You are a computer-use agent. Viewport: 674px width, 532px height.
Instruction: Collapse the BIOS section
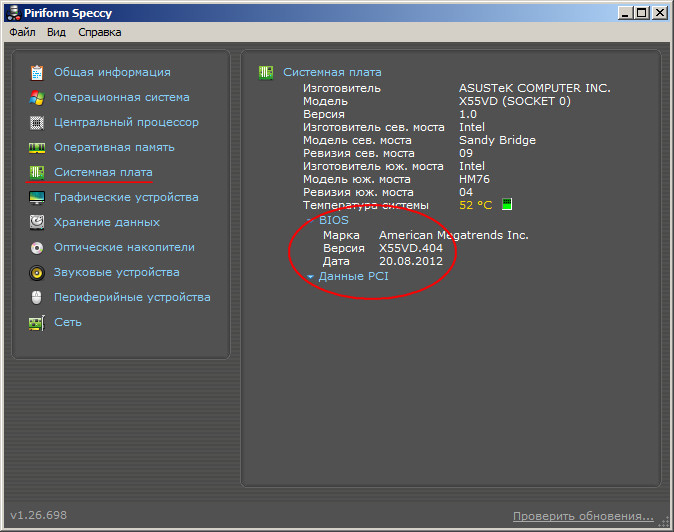(310, 220)
